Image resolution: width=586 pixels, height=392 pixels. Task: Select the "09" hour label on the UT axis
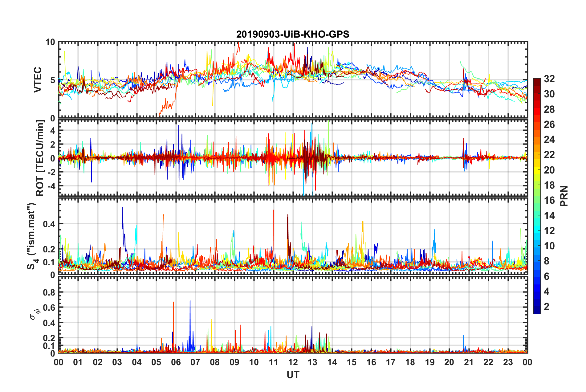(x=234, y=362)
